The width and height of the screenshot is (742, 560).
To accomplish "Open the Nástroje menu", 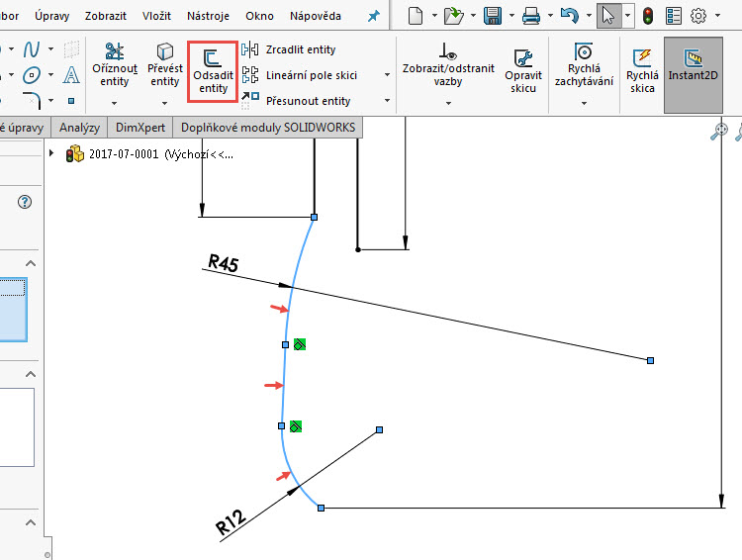I will (x=208, y=17).
